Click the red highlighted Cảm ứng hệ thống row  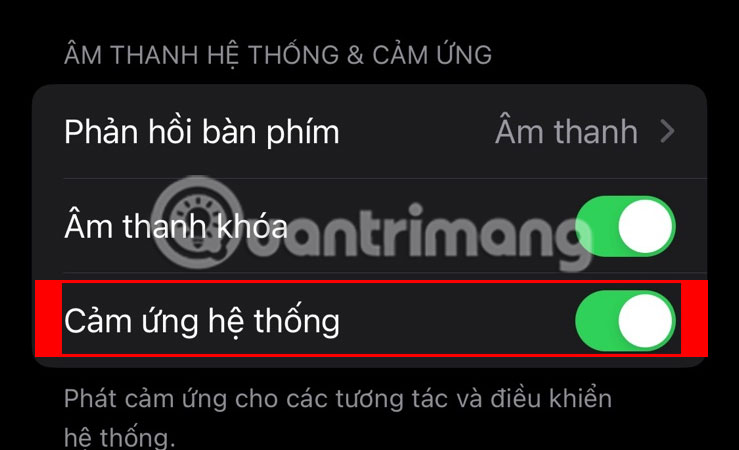(x=371, y=319)
